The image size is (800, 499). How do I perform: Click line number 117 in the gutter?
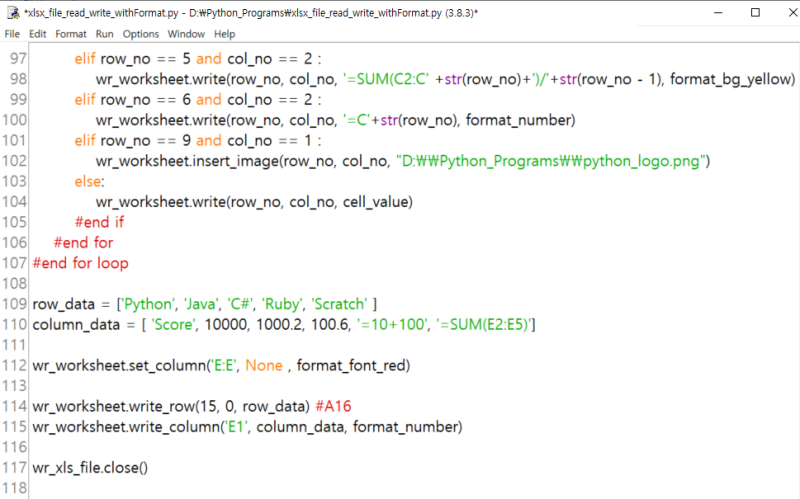point(15,468)
